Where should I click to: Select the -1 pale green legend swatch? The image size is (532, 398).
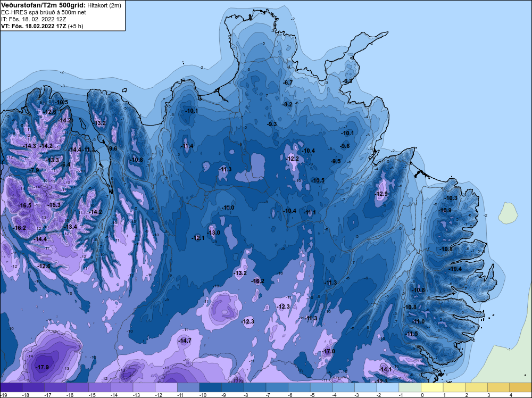(410, 387)
